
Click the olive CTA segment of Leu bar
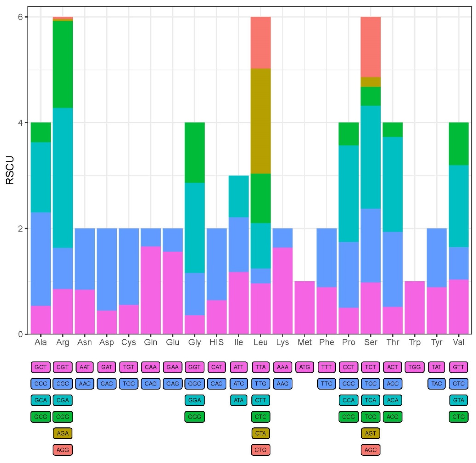click(x=261, y=121)
